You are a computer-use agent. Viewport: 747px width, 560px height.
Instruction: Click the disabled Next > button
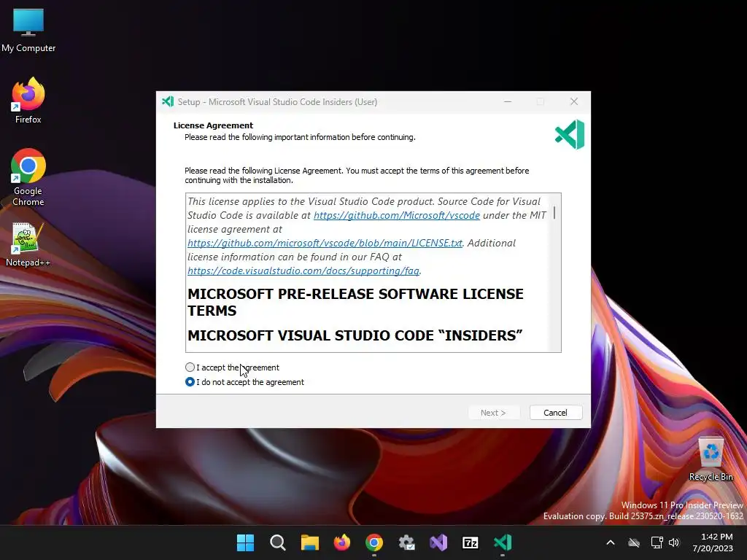[493, 413]
